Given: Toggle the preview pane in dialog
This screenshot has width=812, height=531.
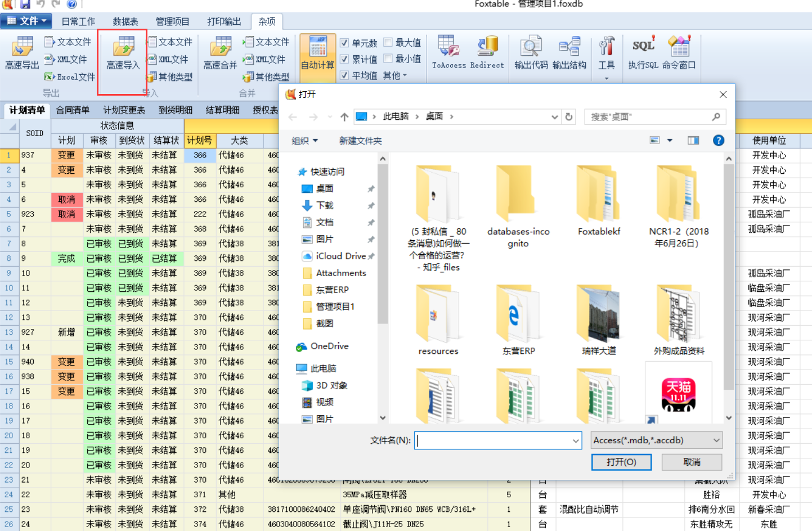Looking at the screenshot, I should tap(693, 140).
